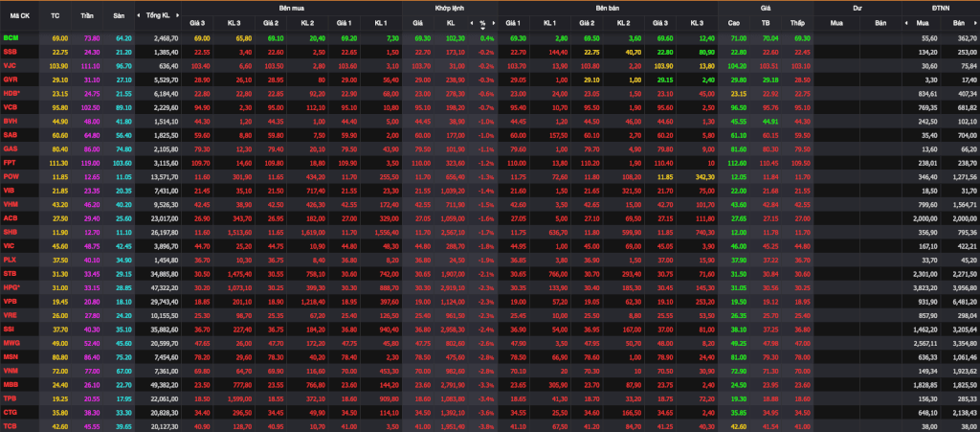The height and width of the screenshot is (432, 980).
Task: Select HPG* total volume 47,322,20
Action: pyautogui.click(x=165, y=286)
